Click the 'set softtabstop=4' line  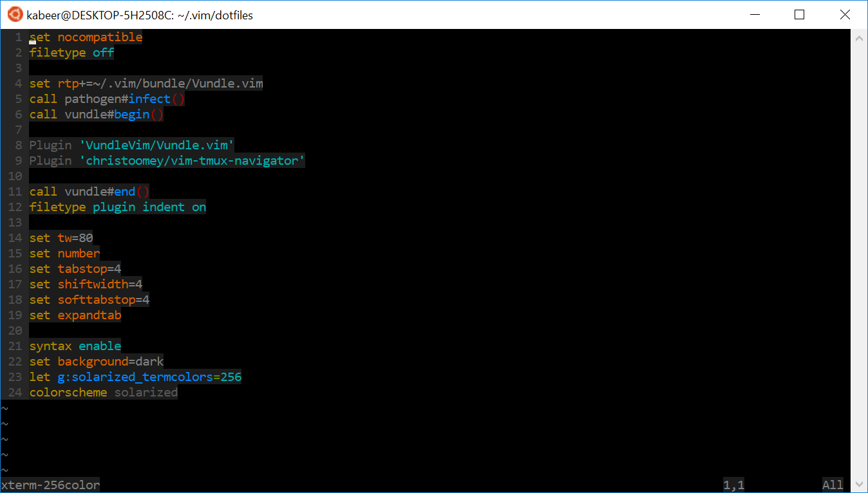(90, 300)
